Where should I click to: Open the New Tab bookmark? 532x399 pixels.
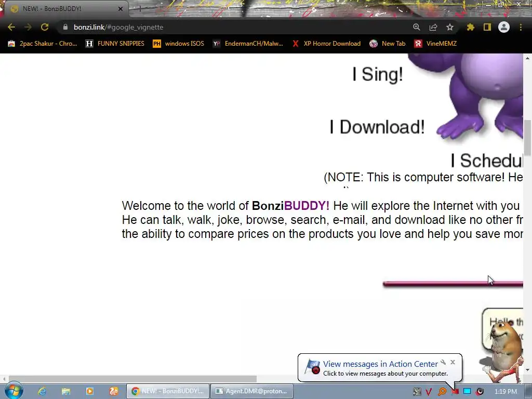click(x=388, y=44)
